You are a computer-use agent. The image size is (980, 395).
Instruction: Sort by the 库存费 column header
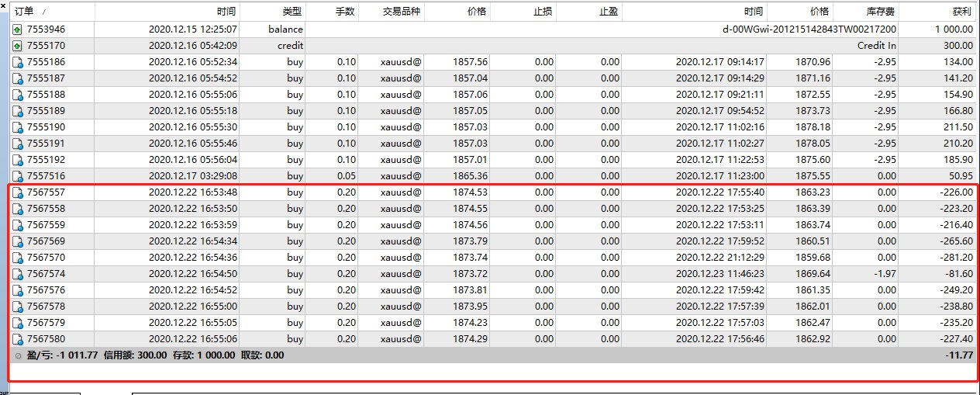point(867,12)
